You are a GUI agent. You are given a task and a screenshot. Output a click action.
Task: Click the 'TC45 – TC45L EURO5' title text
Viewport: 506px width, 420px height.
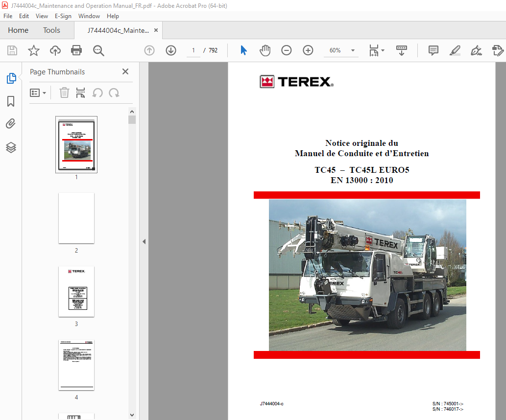362,170
